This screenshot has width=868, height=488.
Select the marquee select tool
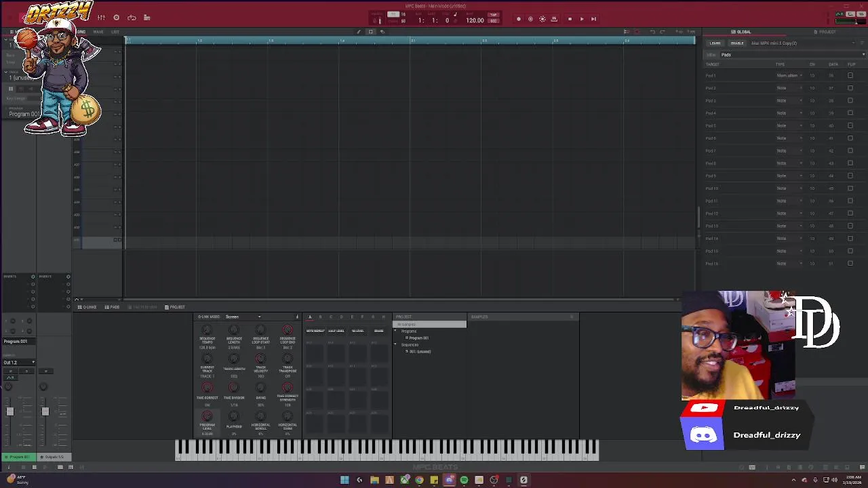[370, 32]
